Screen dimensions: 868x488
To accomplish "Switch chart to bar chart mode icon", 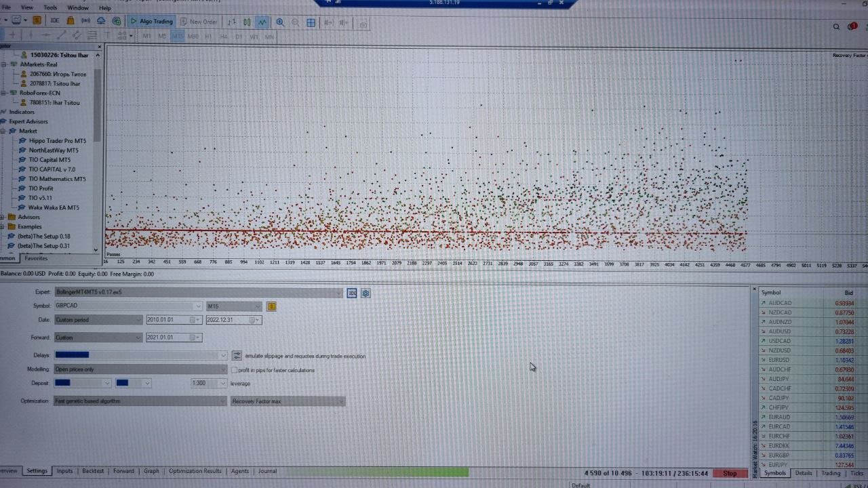I will (x=232, y=22).
